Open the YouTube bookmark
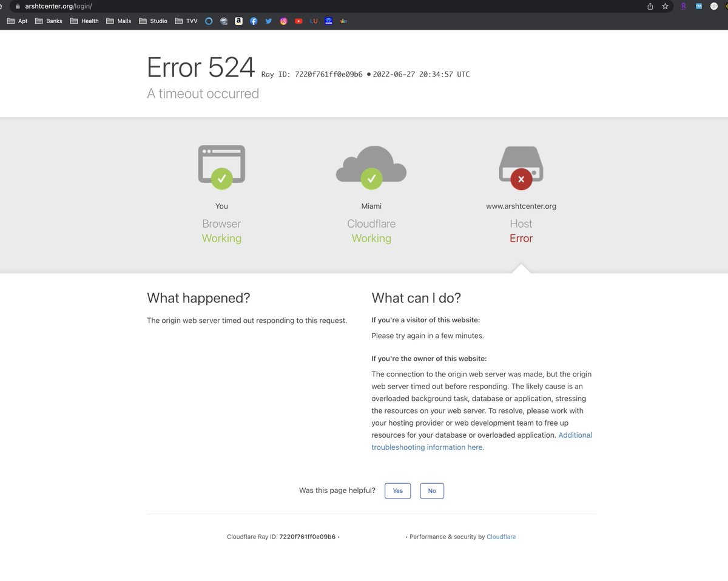 point(298,21)
